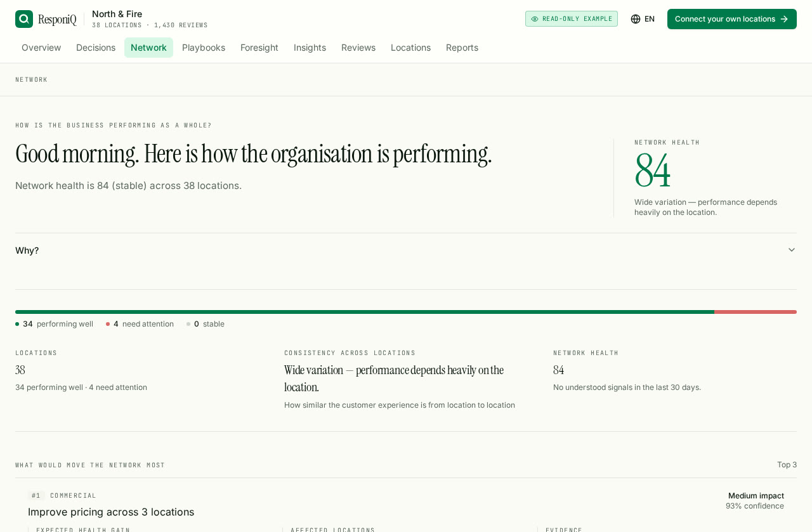812x532 pixels.
Task: Switch to the Insights tab
Action: pyautogui.click(x=310, y=48)
